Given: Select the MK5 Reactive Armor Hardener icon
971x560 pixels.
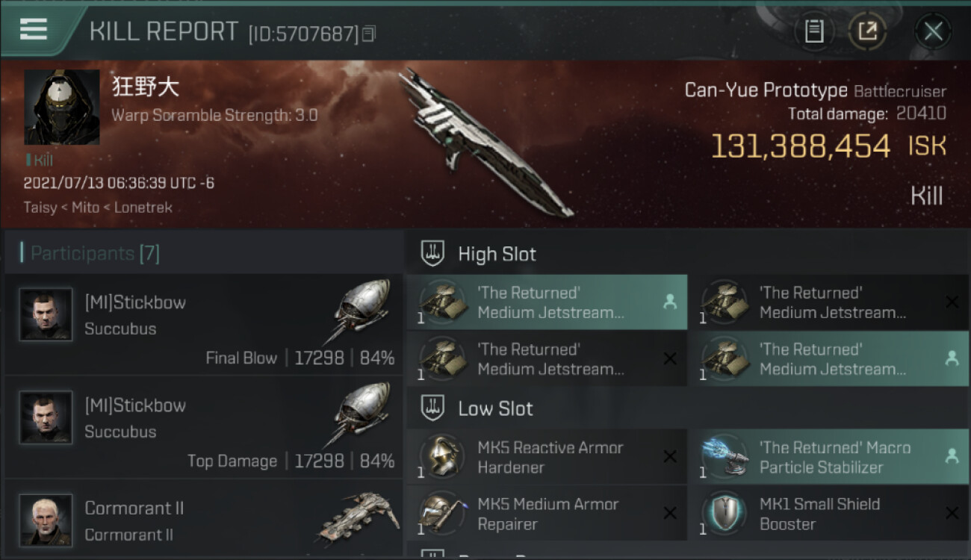Looking at the screenshot, I should click(441, 456).
